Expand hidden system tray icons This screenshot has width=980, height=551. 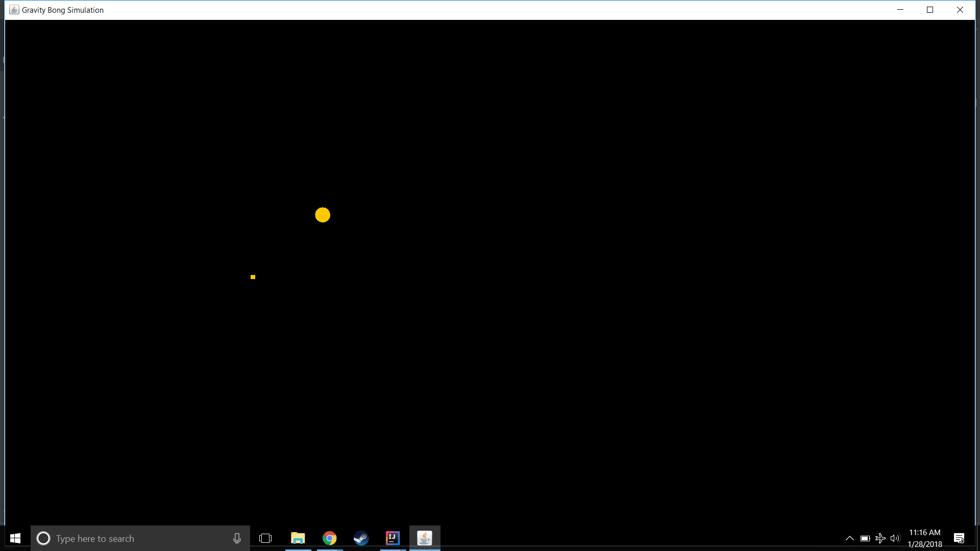(850, 538)
